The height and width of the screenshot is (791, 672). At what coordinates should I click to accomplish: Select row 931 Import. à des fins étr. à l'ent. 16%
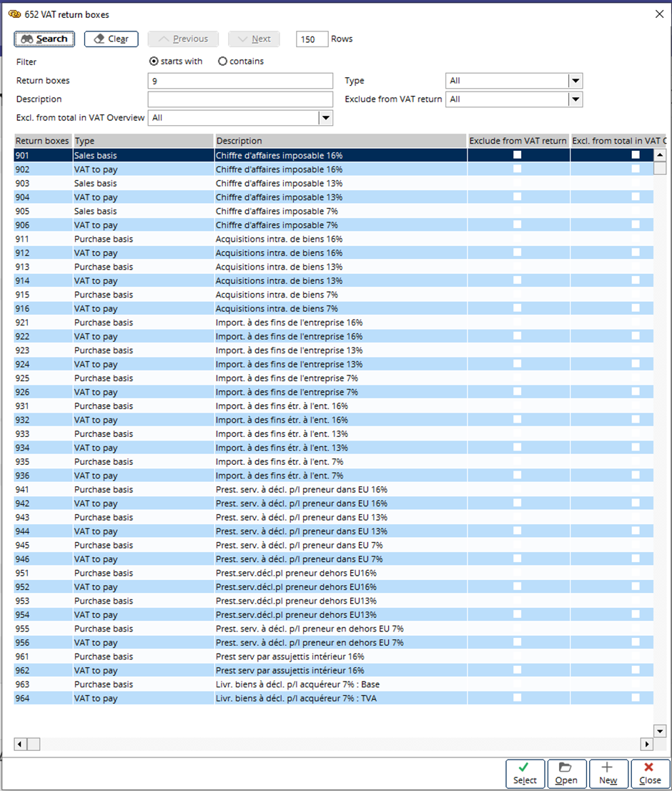click(x=334, y=406)
